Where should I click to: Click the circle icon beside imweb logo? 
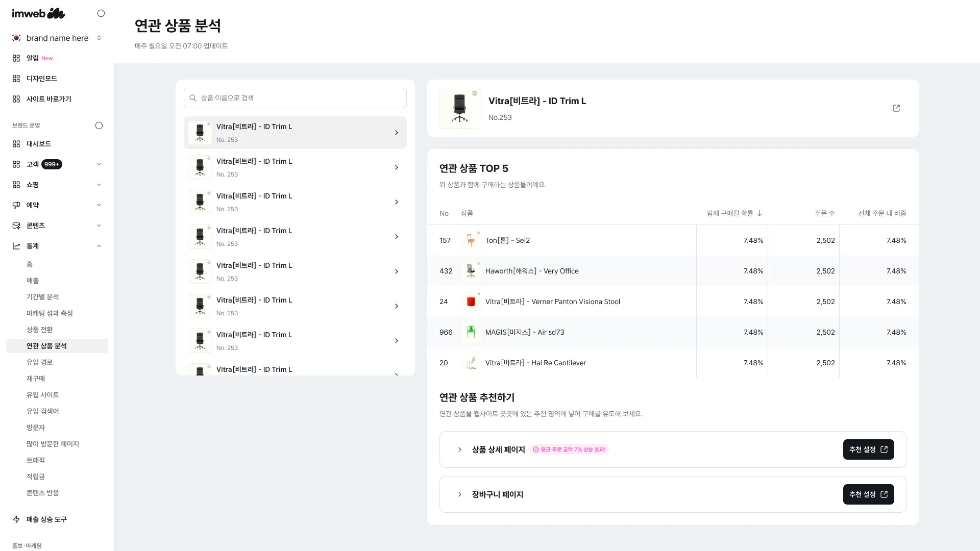[101, 14]
